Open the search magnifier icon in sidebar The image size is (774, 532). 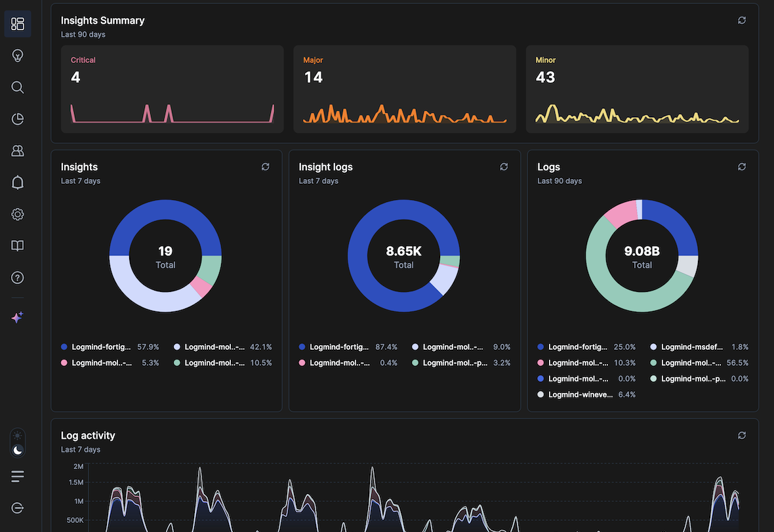click(x=18, y=87)
